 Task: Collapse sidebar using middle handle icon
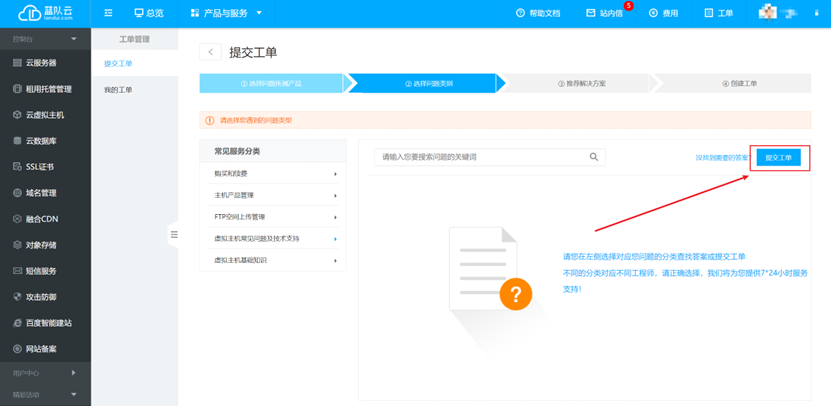(173, 234)
